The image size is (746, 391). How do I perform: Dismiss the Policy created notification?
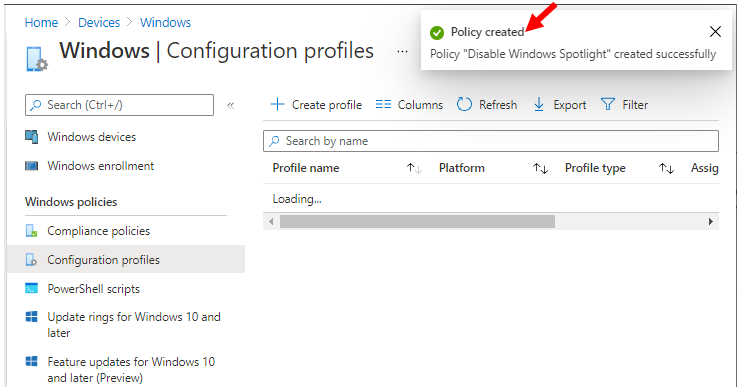tap(715, 32)
